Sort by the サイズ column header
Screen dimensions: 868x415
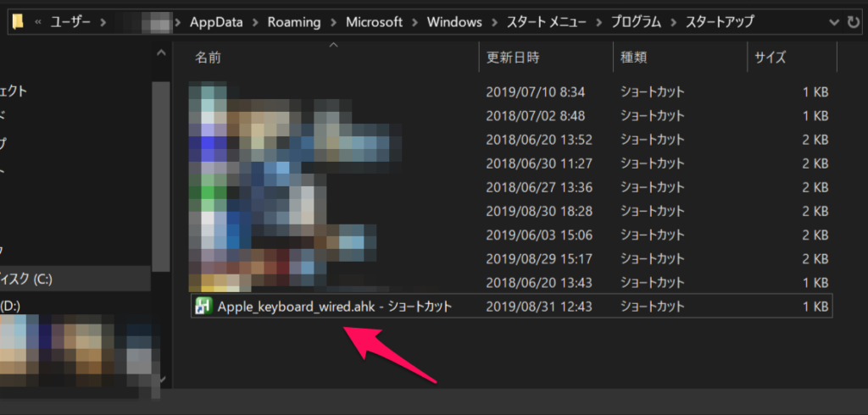pyautogui.click(x=771, y=58)
